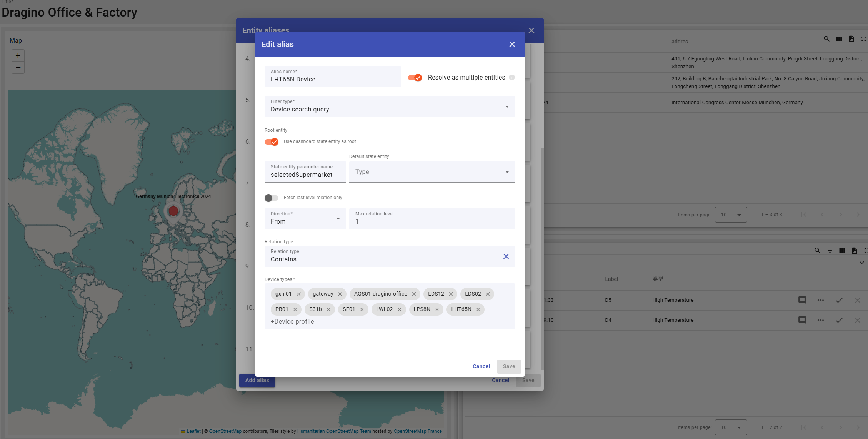Close the Edit alias dialog
The height and width of the screenshot is (439, 868).
point(512,44)
